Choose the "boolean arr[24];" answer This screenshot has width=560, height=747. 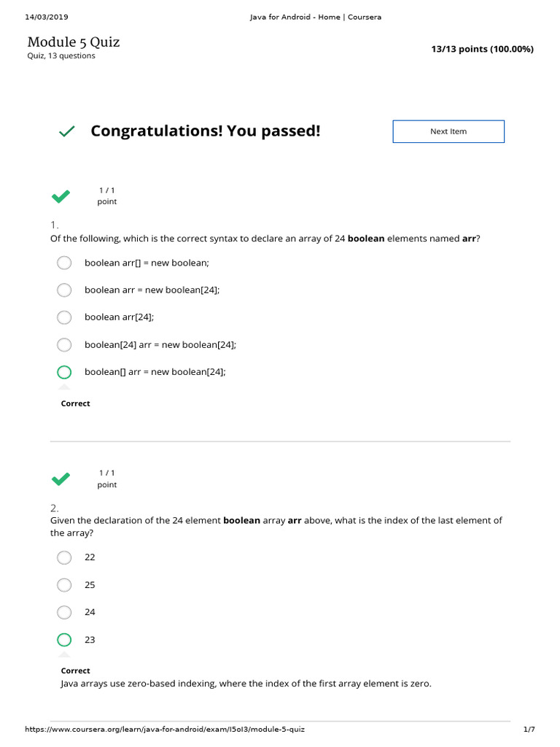[x=64, y=317]
